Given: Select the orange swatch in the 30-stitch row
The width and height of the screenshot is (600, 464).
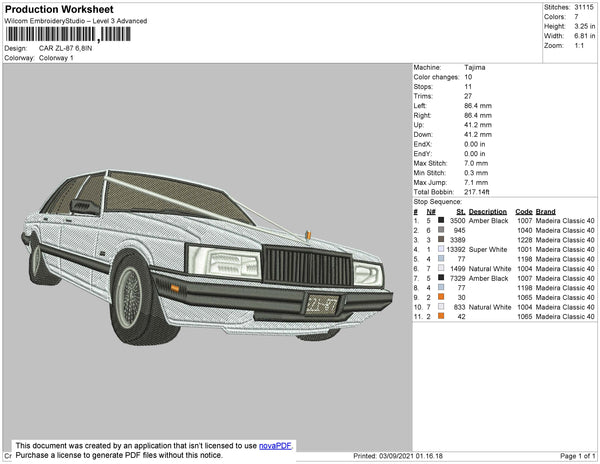Looking at the screenshot, I should pyautogui.click(x=441, y=297).
